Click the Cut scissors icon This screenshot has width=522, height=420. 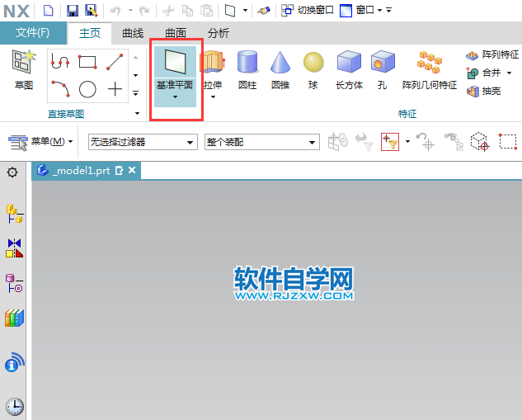click(x=168, y=11)
